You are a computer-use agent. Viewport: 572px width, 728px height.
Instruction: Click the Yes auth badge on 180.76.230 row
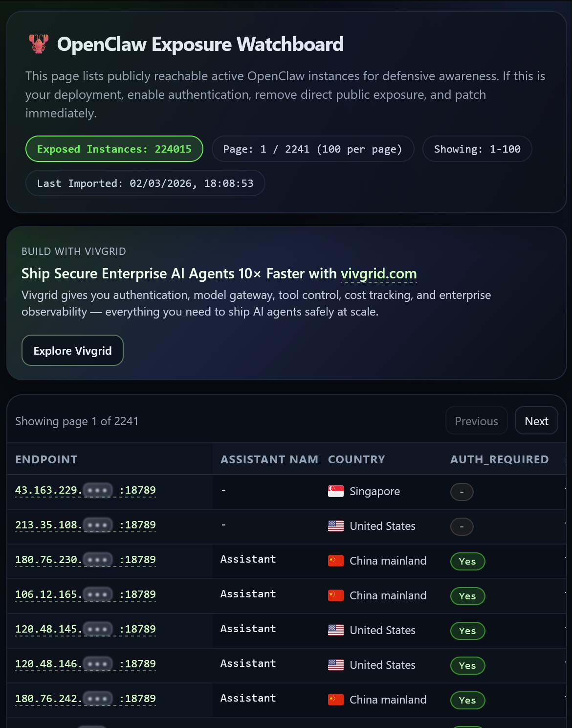(x=467, y=561)
